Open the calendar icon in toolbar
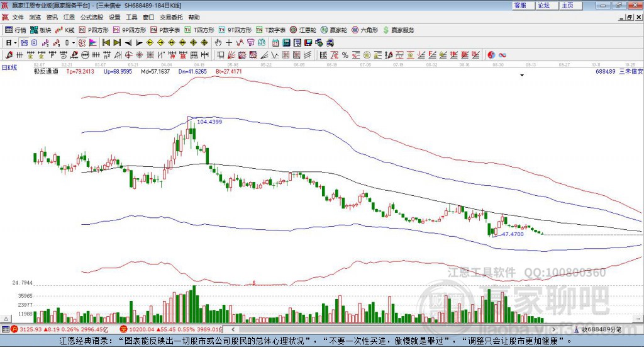This screenshot has height=347, width=644. (x=275, y=43)
